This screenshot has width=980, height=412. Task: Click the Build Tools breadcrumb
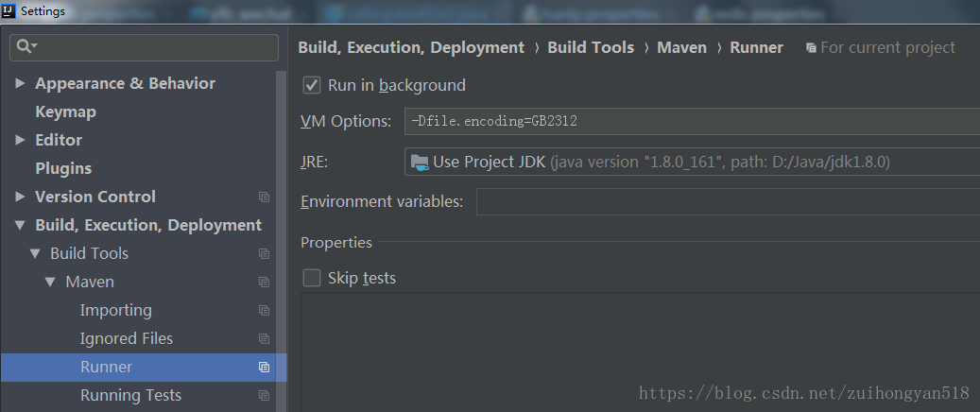[x=591, y=48]
